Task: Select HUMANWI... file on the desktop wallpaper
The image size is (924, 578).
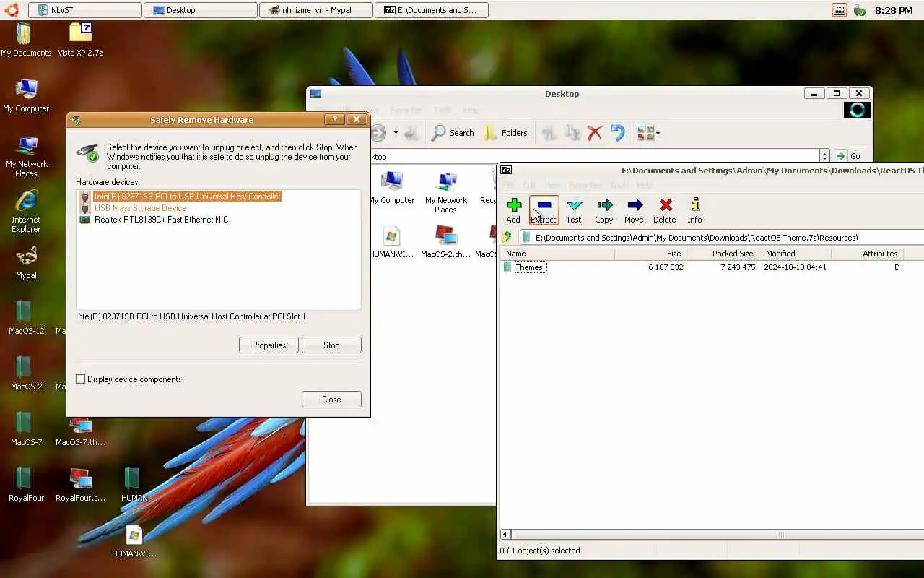Action: tap(134, 541)
